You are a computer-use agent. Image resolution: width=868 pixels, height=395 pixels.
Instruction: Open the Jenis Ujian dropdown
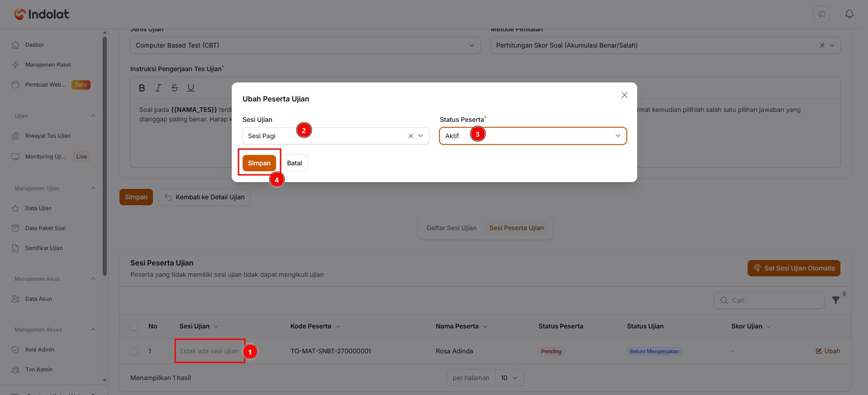pos(305,45)
